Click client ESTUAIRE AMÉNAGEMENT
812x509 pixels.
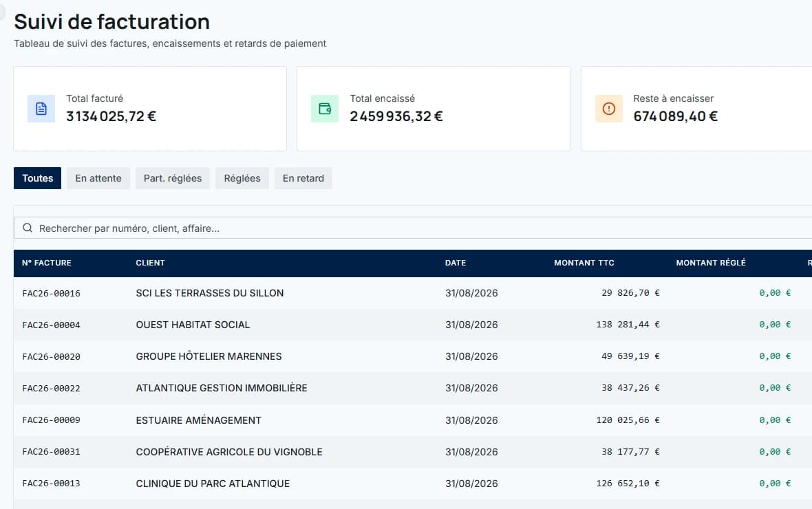pyautogui.click(x=198, y=420)
